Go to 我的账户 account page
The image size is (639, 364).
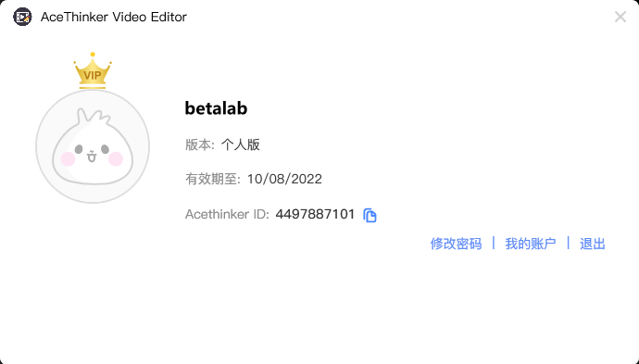pyautogui.click(x=531, y=244)
